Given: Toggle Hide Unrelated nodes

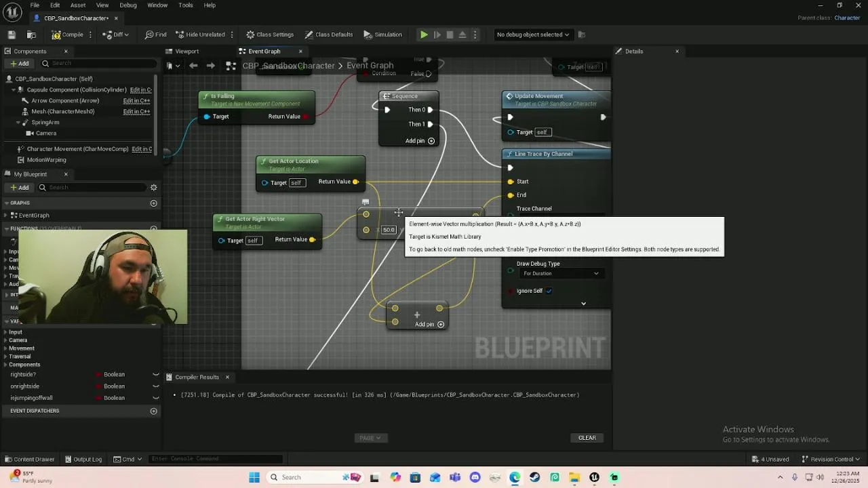Looking at the screenshot, I should [200, 35].
